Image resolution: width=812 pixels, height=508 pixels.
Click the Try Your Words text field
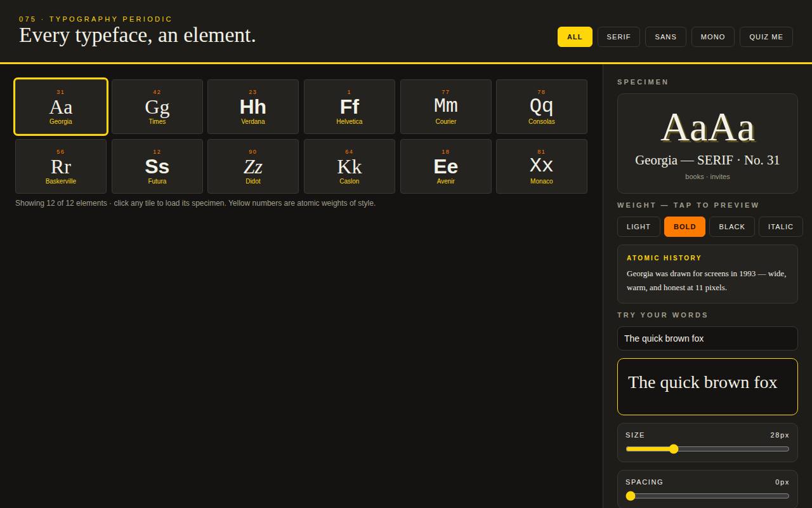pyautogui.click(x=707, y=338)
